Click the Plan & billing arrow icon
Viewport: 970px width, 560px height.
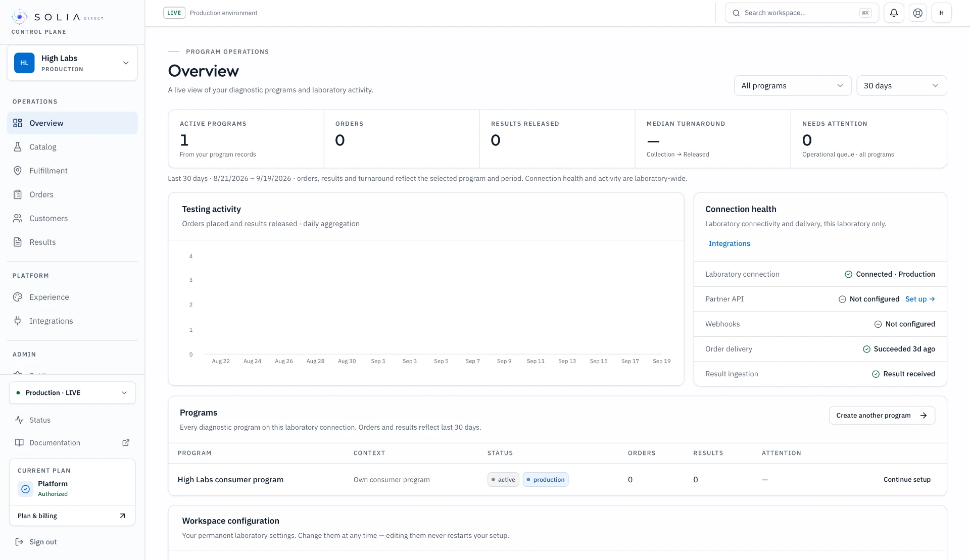click(122, 516)
